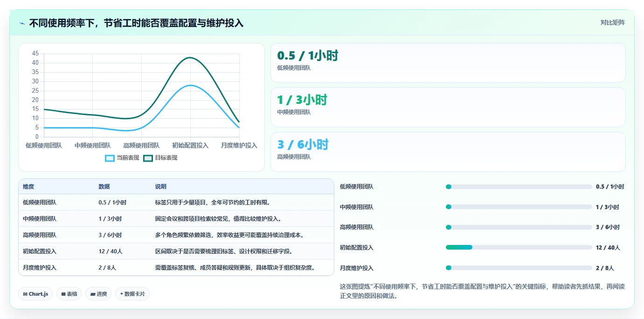Click the 中频使用团队 progress bar
The width and height of the screenshot is (644, 319).
519,207
